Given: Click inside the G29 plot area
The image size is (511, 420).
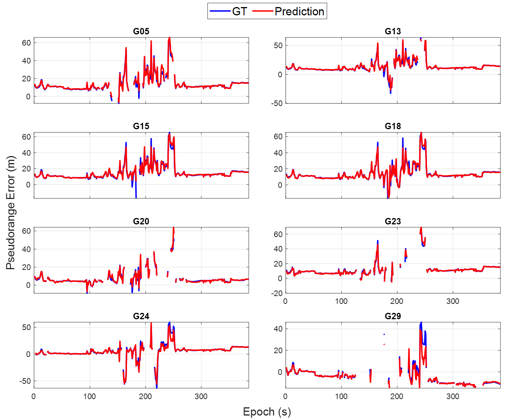Looking at the screenshot, I should pos(393,355).
